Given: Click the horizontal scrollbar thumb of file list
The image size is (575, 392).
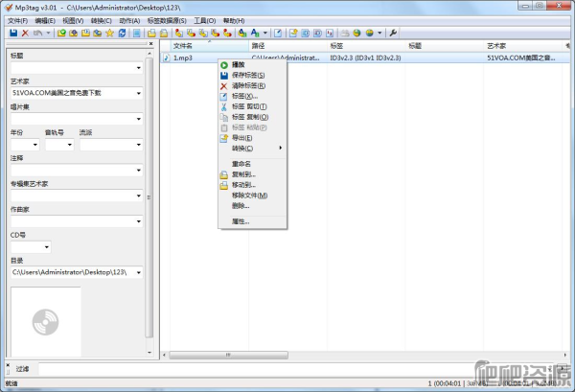Looking at the screenshot, I should (x=228, y=355).
